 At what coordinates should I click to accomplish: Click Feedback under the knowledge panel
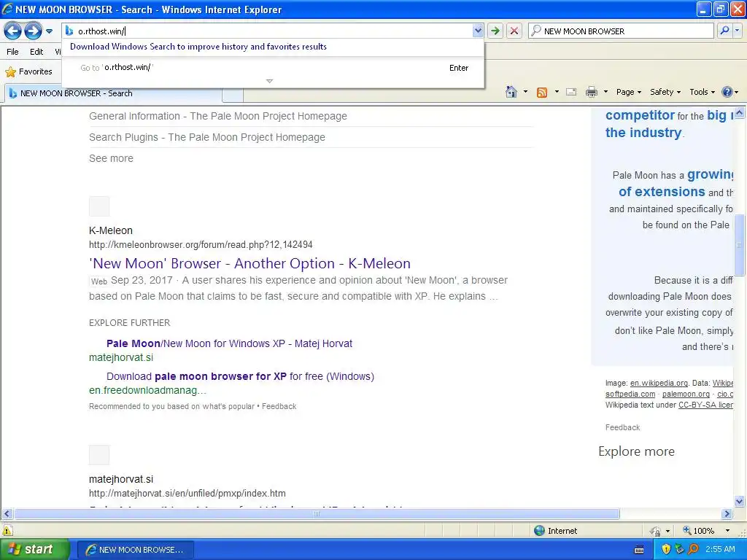[x=623, y=427]
